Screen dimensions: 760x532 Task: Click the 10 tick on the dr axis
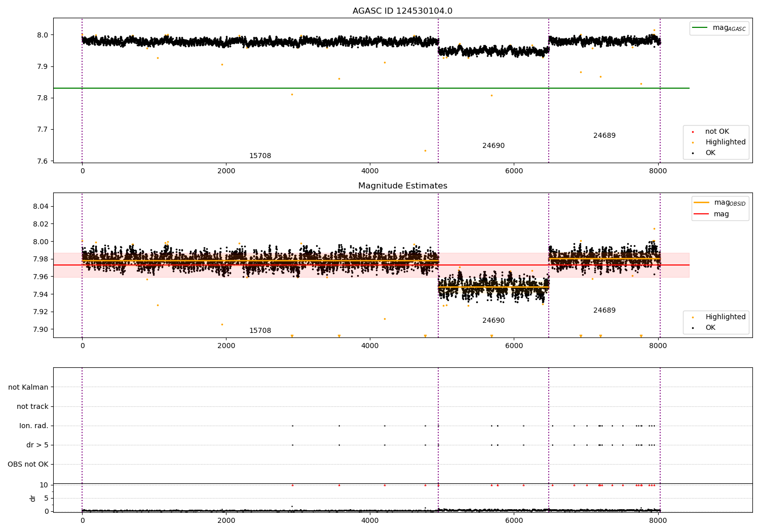(44, 485)
